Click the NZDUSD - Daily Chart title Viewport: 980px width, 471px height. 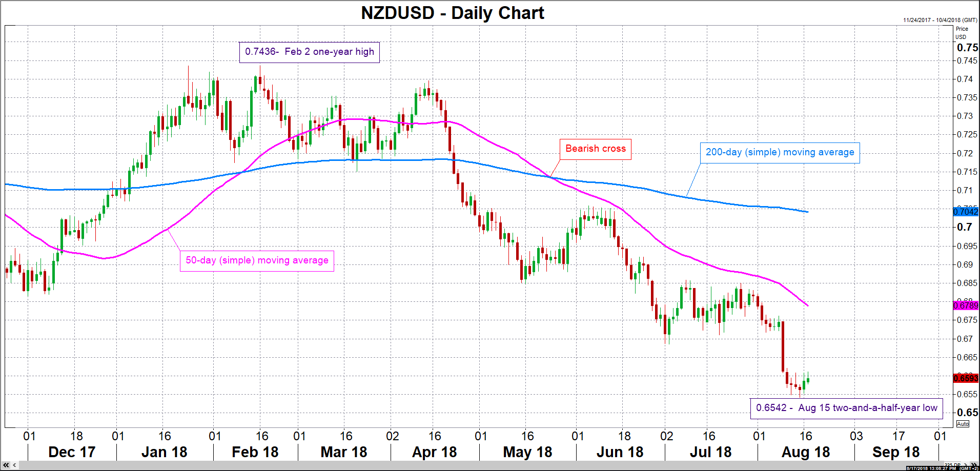click(x=452, y=13)
